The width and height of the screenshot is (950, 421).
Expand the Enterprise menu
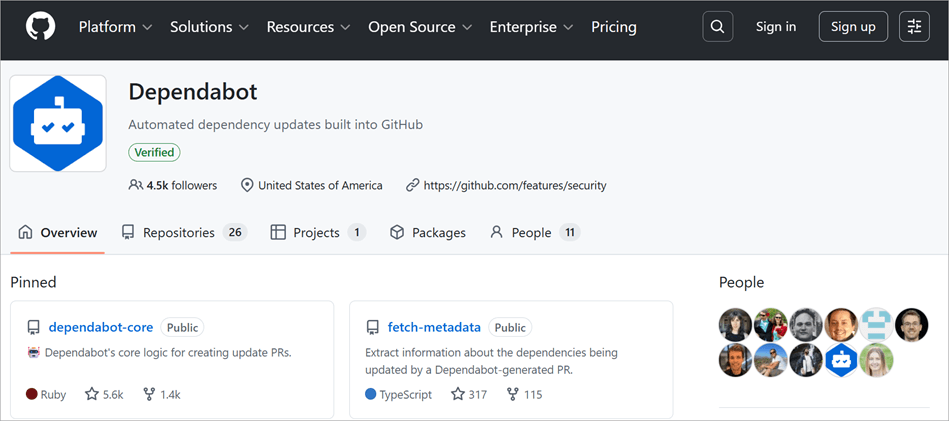click(x=531, y=27)
